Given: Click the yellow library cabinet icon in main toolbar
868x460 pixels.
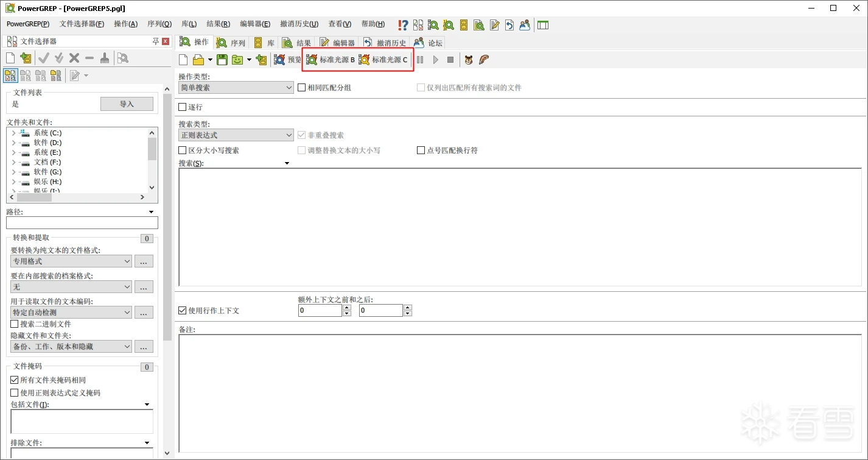Looking at the screenshot, I should coord(464,25).
